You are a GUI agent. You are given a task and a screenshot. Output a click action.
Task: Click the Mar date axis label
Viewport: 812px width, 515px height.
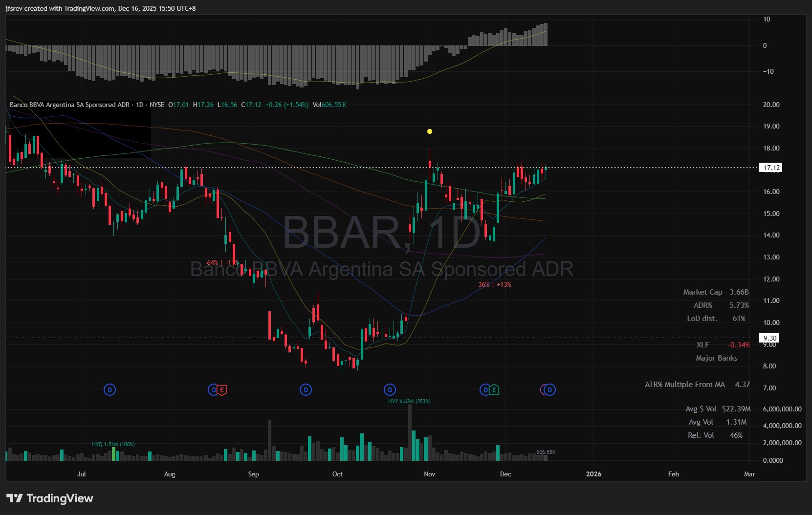(749, 474)
